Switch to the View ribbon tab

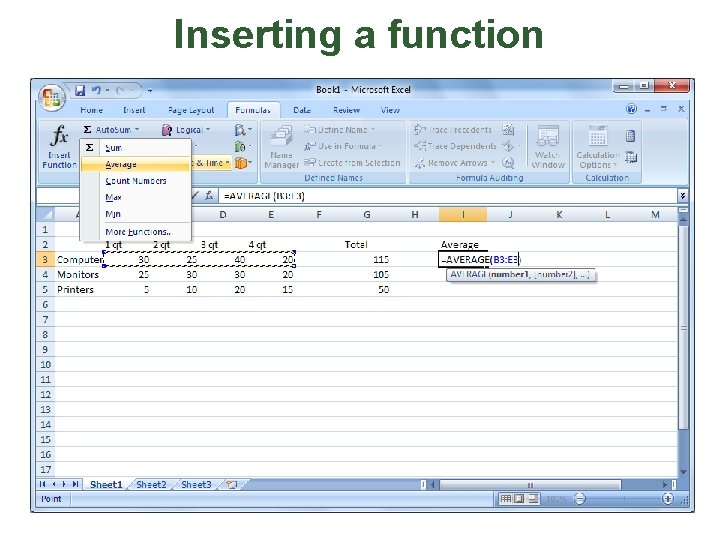tap(390, 110)
